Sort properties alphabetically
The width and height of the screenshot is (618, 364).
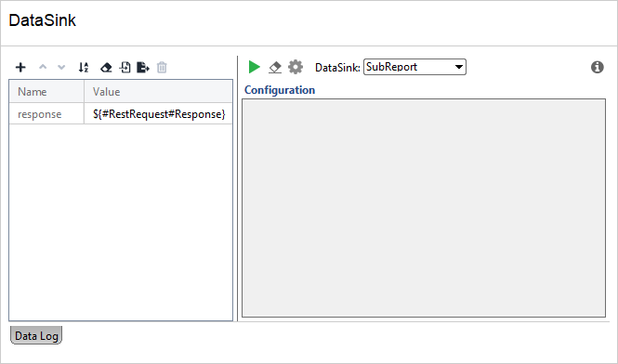point(84,68)
